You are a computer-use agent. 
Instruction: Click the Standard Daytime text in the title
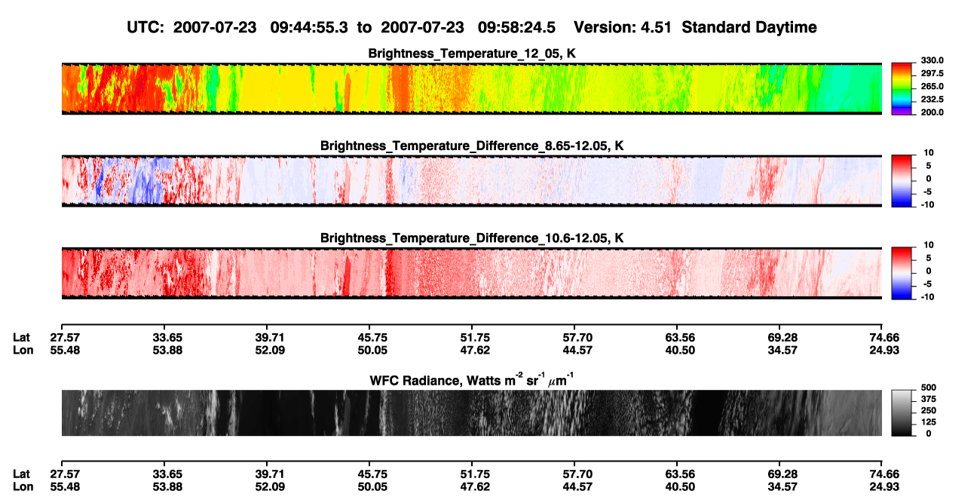[748, 28]
